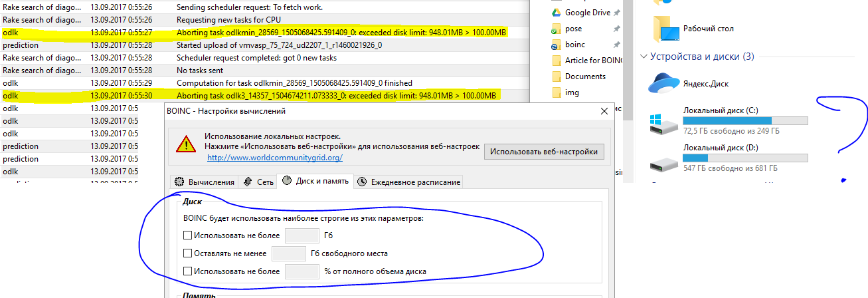868x298 pixels.
Task: Click the Гб свободного места input field
Action: coord(289,253)
